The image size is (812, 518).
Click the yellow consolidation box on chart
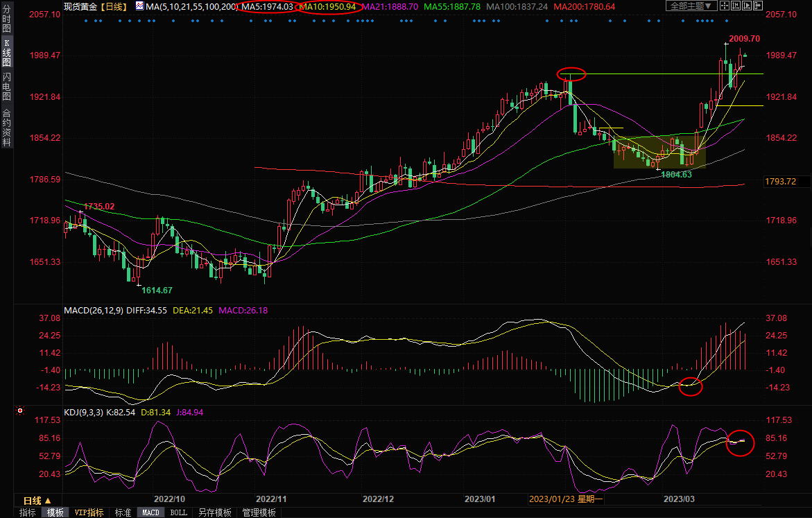pos(659,153)
